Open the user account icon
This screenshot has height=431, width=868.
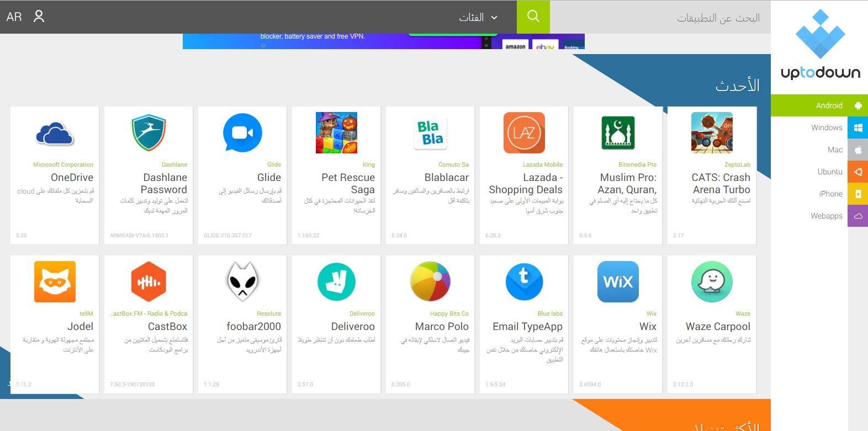(39, 17)
